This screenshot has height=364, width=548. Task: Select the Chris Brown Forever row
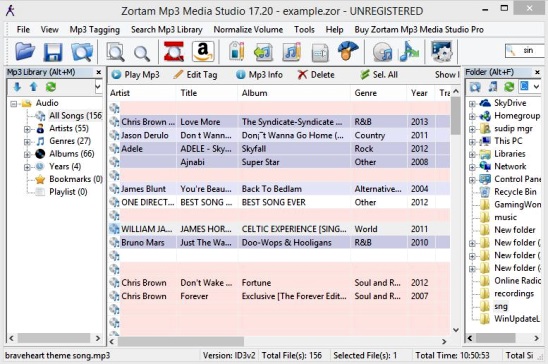tap(279, 296)
